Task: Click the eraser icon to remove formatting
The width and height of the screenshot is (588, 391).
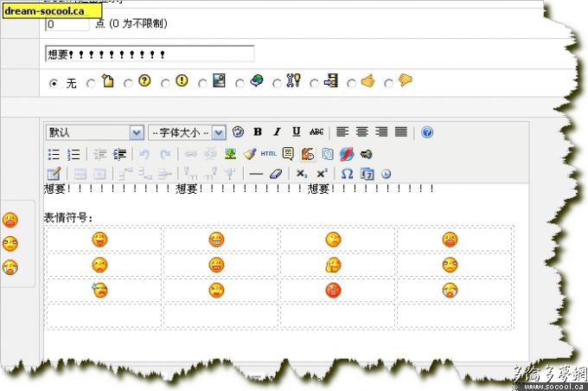Action: (x=276, y=174)
